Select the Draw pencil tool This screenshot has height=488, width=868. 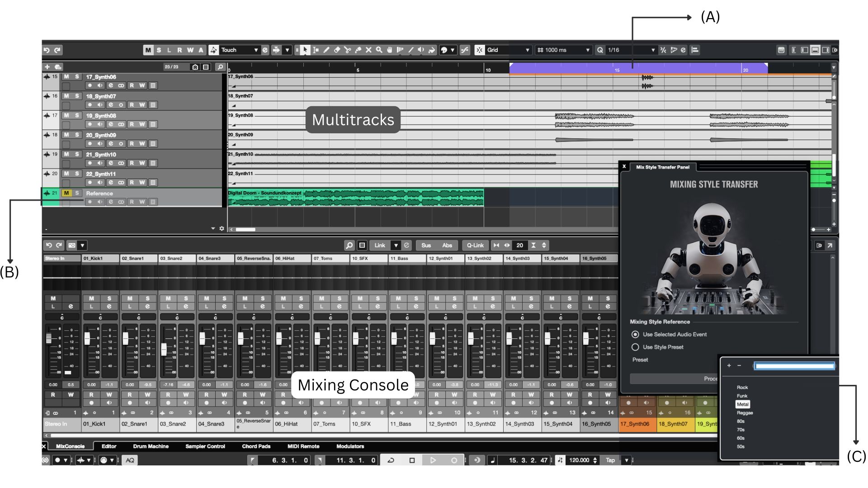(x=326, y=50)
